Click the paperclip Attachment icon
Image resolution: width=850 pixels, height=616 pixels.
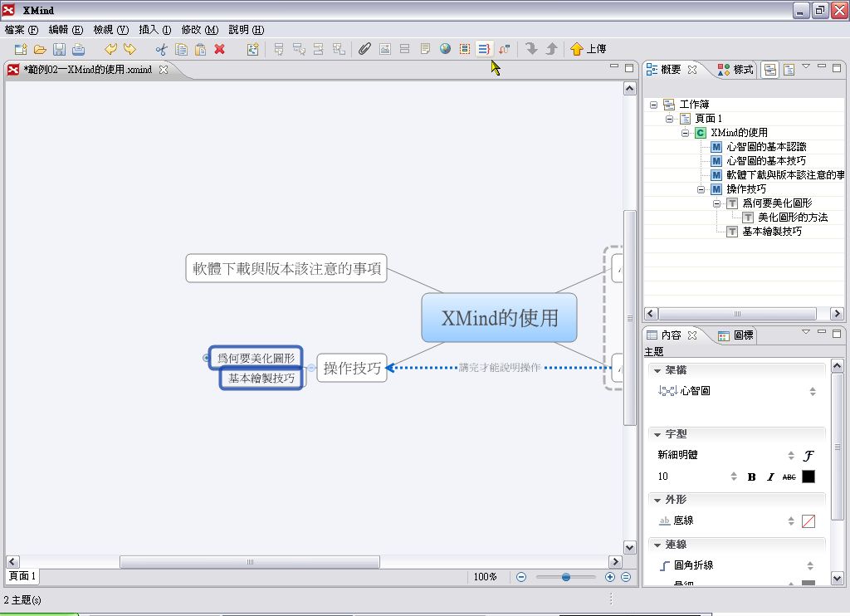tap(365, 49)
